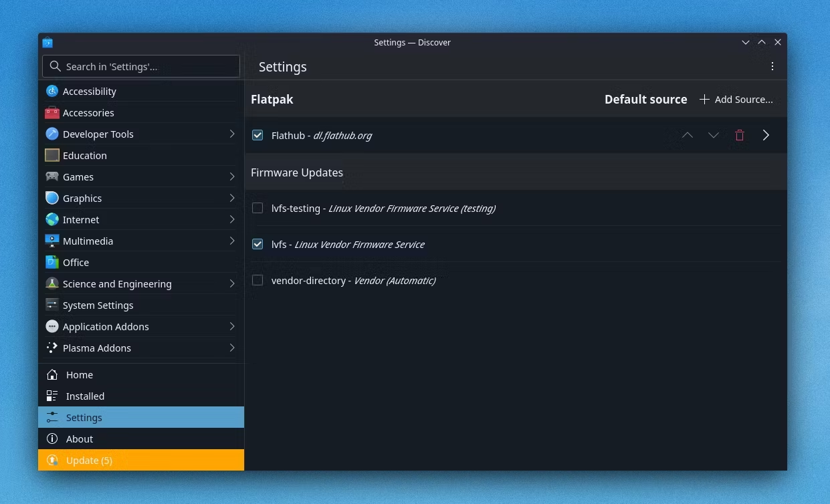Open the Update (5) page
The image size is (830, 504).
[140, 460]
